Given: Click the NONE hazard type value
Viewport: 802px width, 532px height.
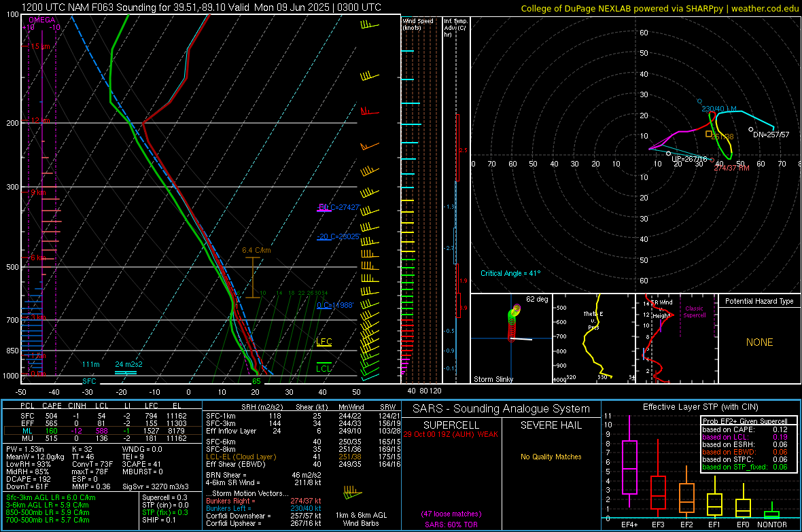Looking at the screenshot, I should [x=759, y=342].
